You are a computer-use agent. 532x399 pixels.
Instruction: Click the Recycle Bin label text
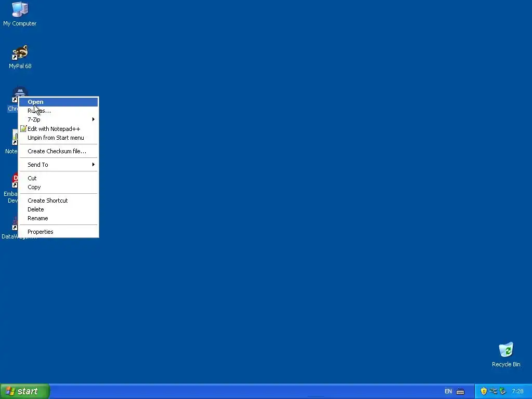(506, 364)
